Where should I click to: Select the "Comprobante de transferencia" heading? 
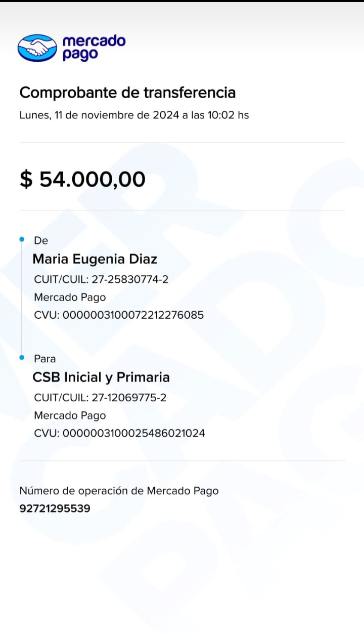pos(127,93)
